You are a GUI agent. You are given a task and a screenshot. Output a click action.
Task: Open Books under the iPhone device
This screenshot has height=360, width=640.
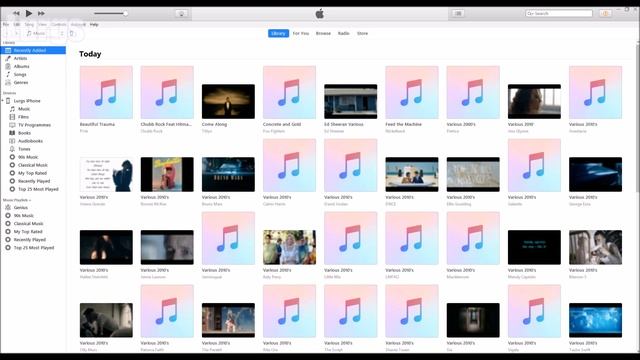pyautogui.click(x=33, y=133)
